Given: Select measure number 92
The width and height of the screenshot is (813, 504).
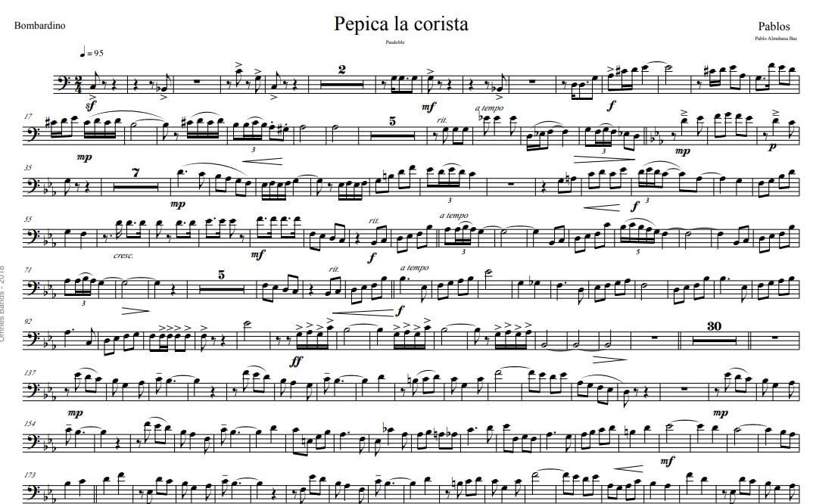Looking at the screenshot, I should (x=27, y=322).
